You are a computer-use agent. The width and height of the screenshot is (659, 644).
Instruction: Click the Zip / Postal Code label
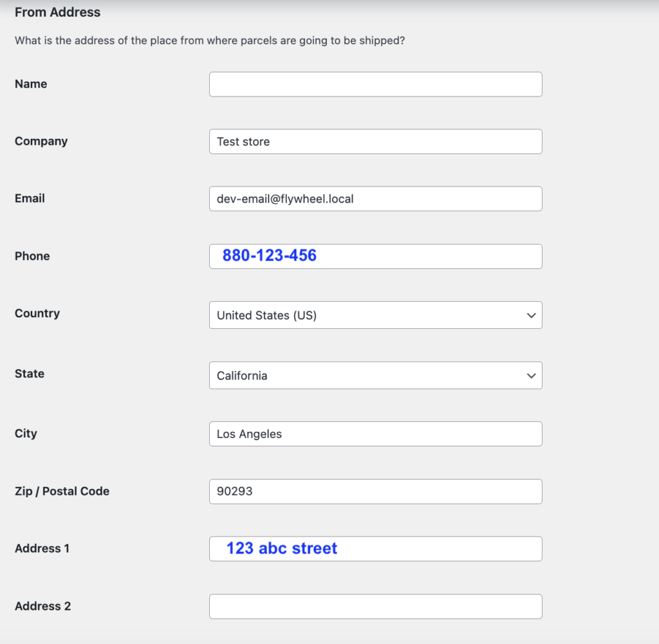[62, 492]
